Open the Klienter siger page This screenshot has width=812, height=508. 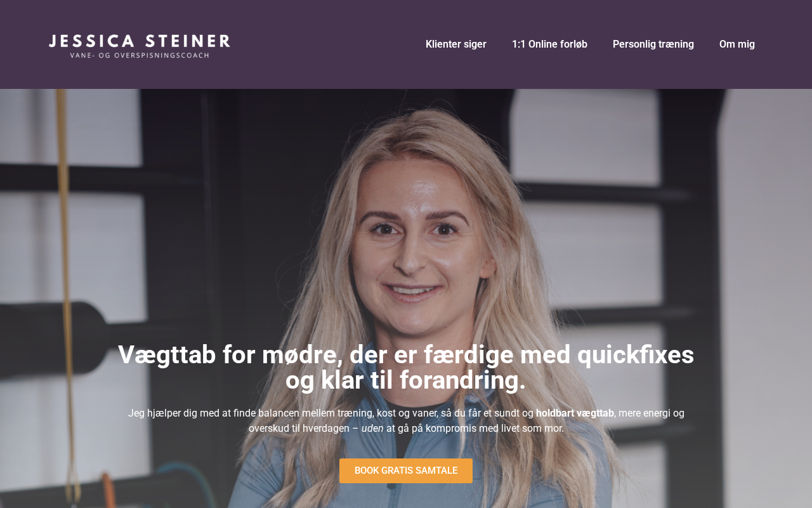(x=456, y=44)
